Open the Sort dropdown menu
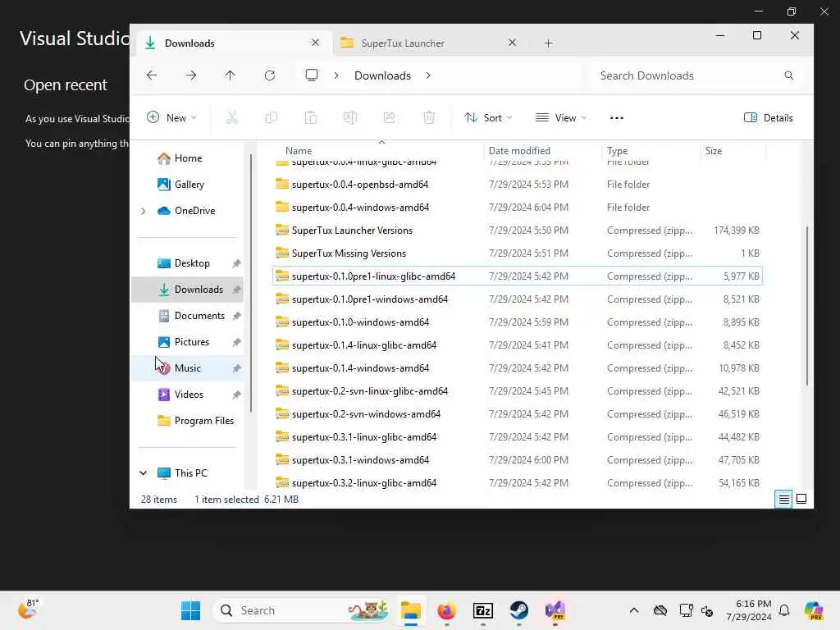This screenshot has width=840, height=630. point(488,118)
